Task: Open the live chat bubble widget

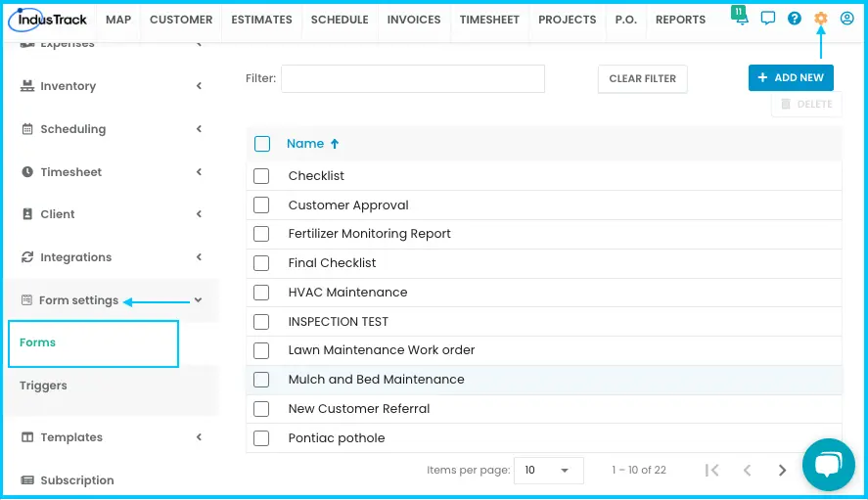Action: tap(828, 465)
